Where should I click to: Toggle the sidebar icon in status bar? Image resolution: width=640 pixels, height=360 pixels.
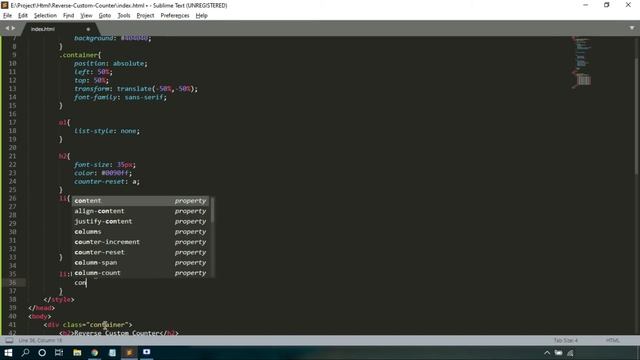9,340
